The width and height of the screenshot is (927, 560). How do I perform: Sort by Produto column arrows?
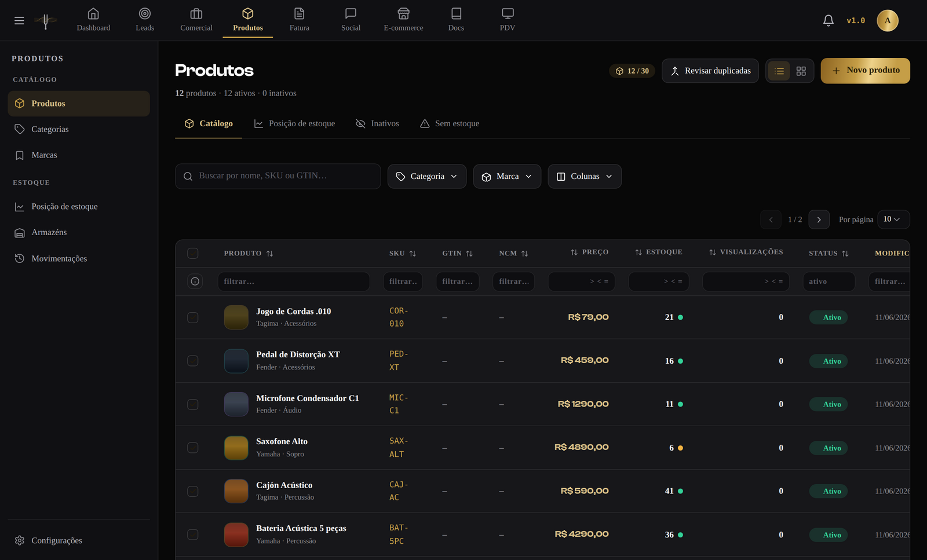(x=269, y=254)
